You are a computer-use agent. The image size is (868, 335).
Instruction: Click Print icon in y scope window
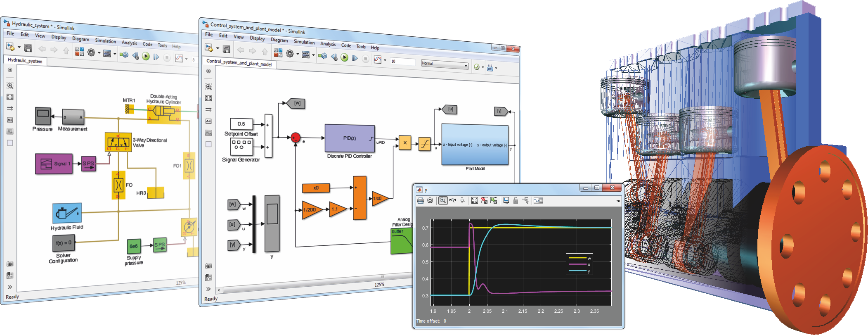[x=421, y=200]
